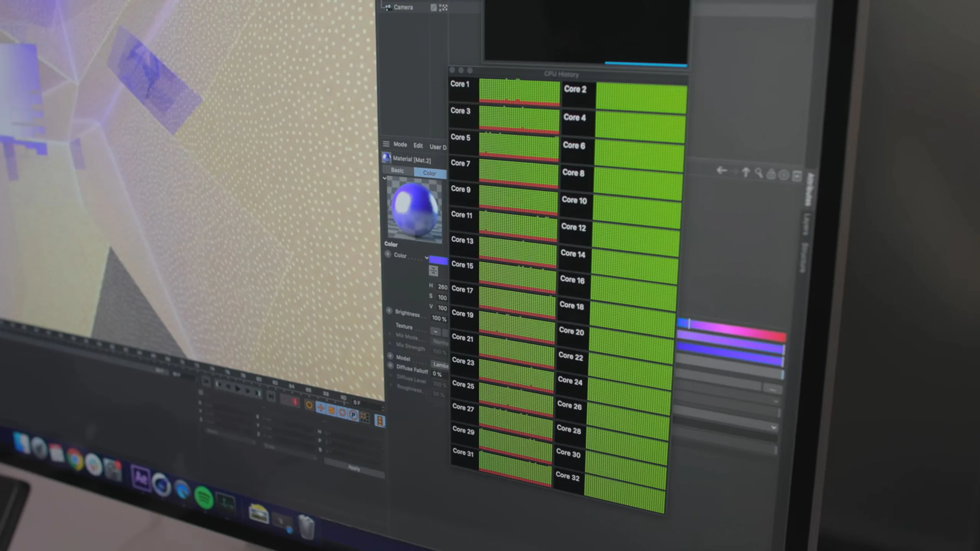980x551 pixels.
Task: Click the Material Mat.2 thumbnail icon
Action: click(387, 158)
